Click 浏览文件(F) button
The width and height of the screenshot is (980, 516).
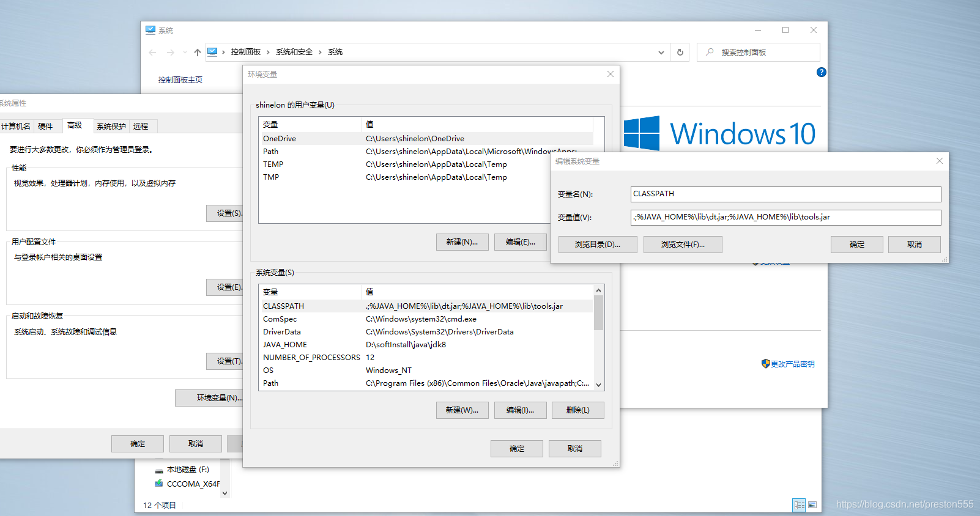coord(683,245)
